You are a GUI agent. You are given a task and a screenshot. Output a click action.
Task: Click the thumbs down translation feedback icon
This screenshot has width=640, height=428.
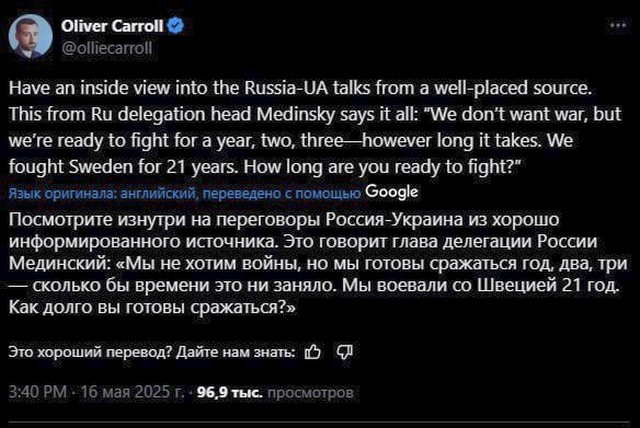pos(344,351)
